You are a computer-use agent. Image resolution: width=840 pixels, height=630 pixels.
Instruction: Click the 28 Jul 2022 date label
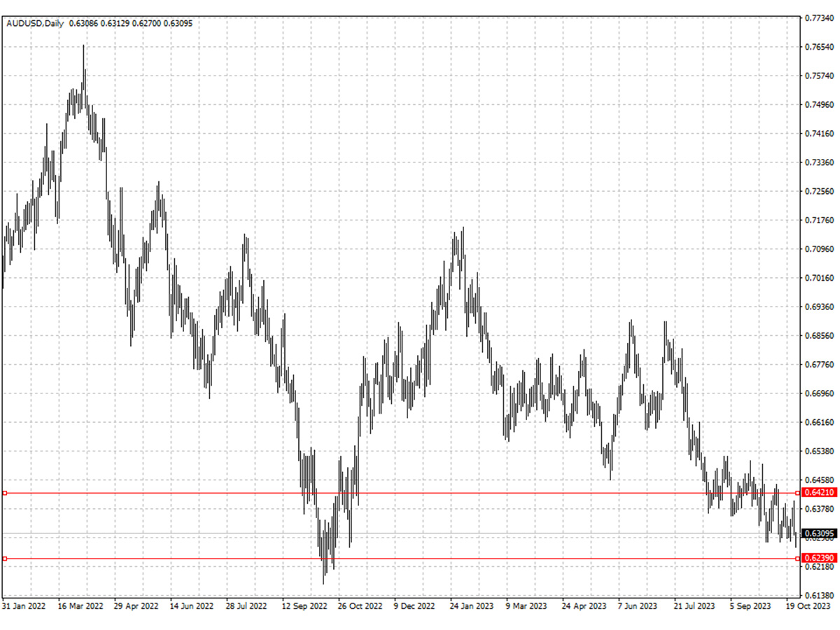pos(248,606)
